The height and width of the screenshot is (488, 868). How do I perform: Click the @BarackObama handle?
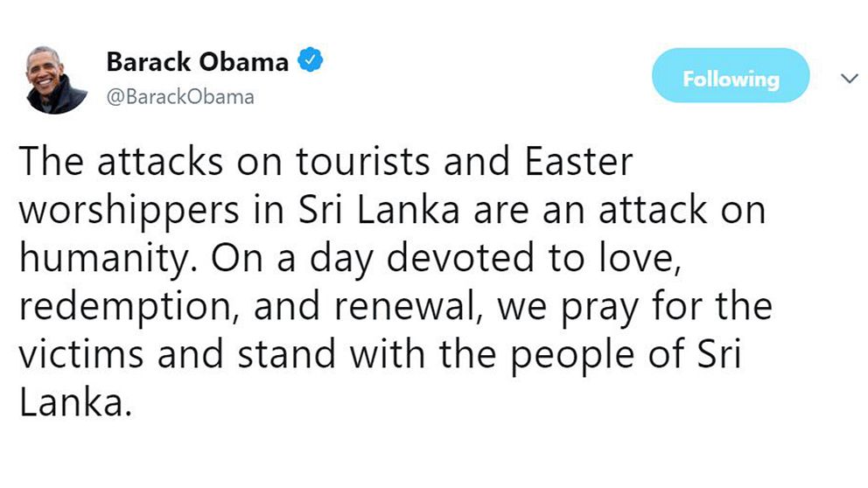point(180,97)
